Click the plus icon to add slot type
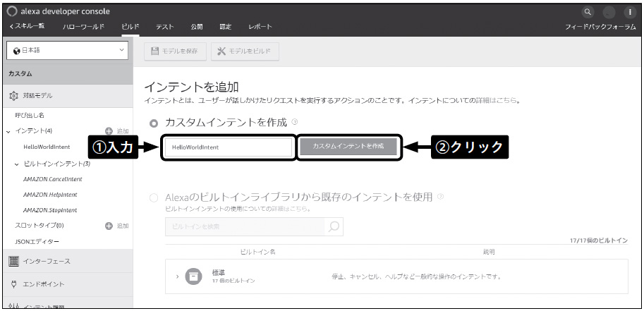The height and width of the screenshot is (311, 644). point(109,226)
